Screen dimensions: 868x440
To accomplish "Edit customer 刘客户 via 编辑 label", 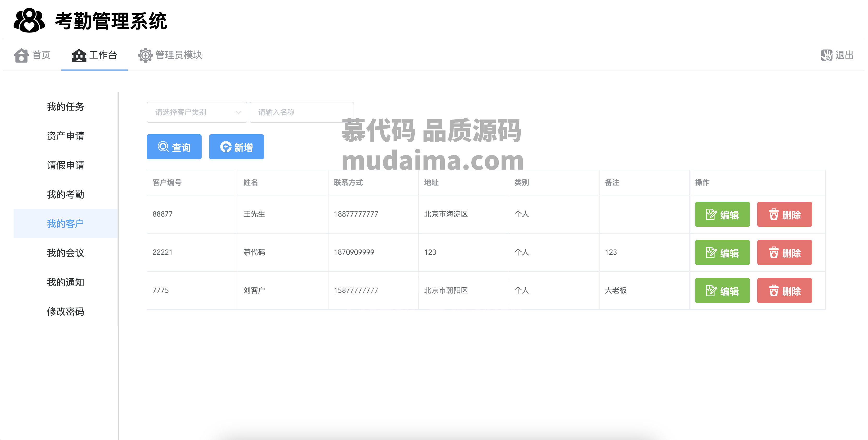I will (x=730, y=291).
